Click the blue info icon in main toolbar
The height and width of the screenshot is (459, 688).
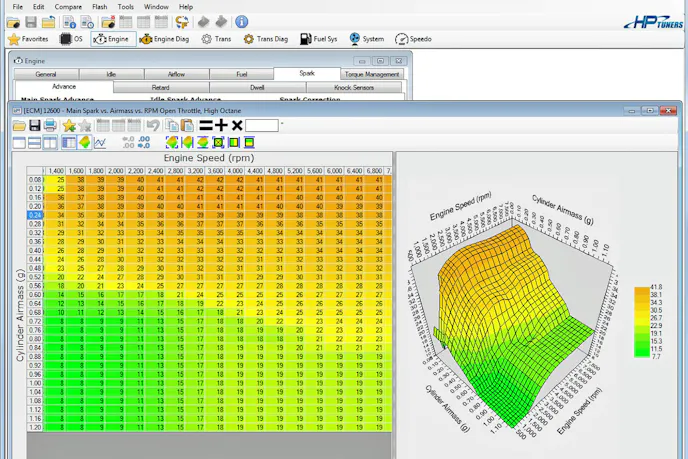point(241,22)
